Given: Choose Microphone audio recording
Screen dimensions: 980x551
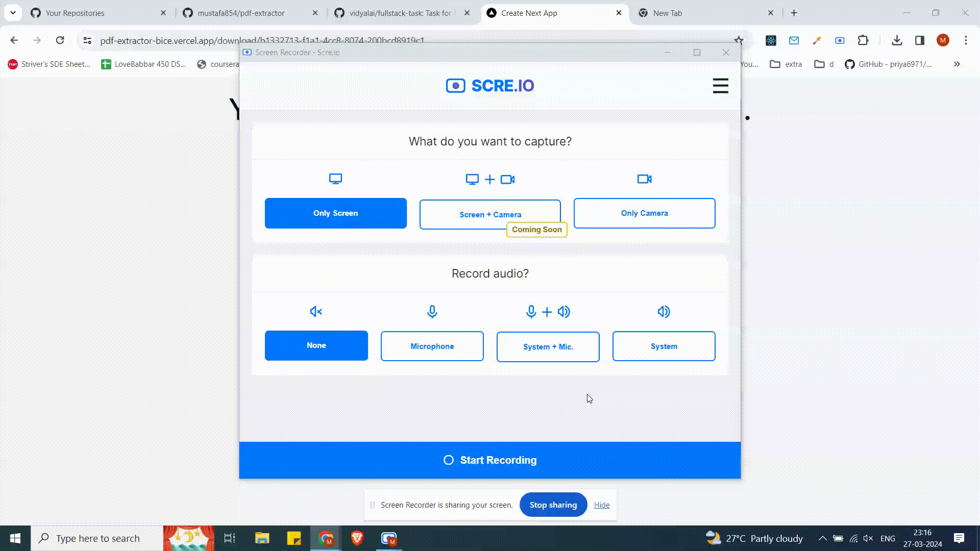Looking at the screenshot, I should coord(432,346).
